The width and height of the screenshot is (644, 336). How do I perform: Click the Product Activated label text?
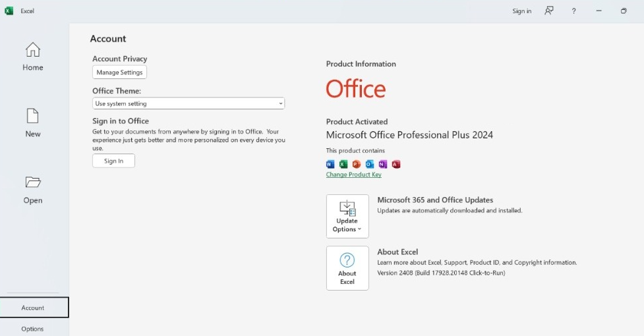[357, 122]
